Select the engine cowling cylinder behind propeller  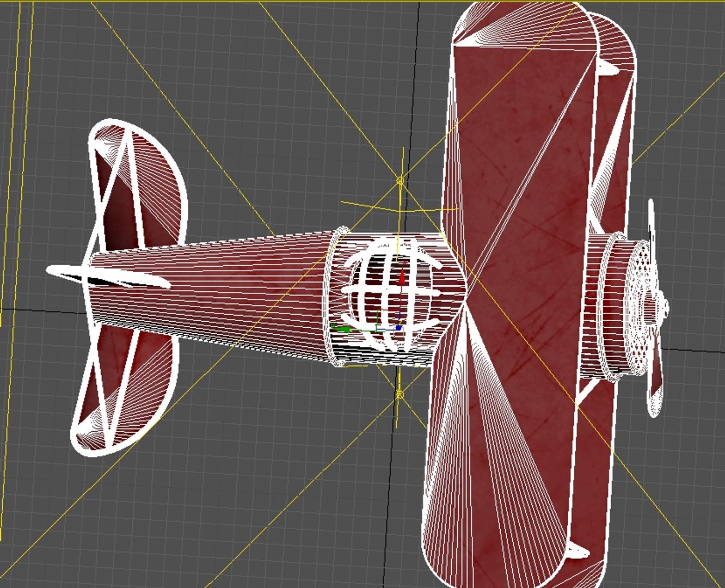point(615,308)
